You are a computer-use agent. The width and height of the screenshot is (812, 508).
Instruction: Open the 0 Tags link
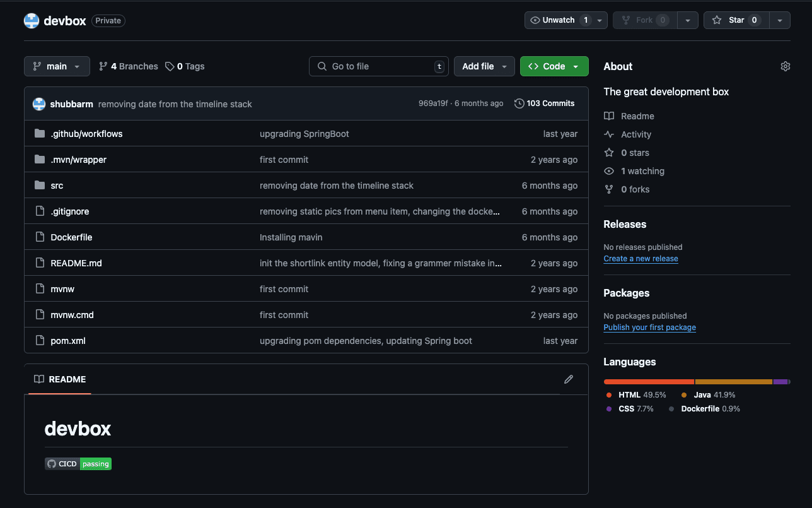185,66
